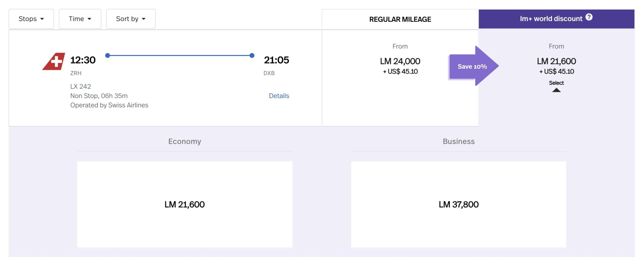Click the LX 242 flight number
Screen dimensions: 644x264
pos(80,86)
